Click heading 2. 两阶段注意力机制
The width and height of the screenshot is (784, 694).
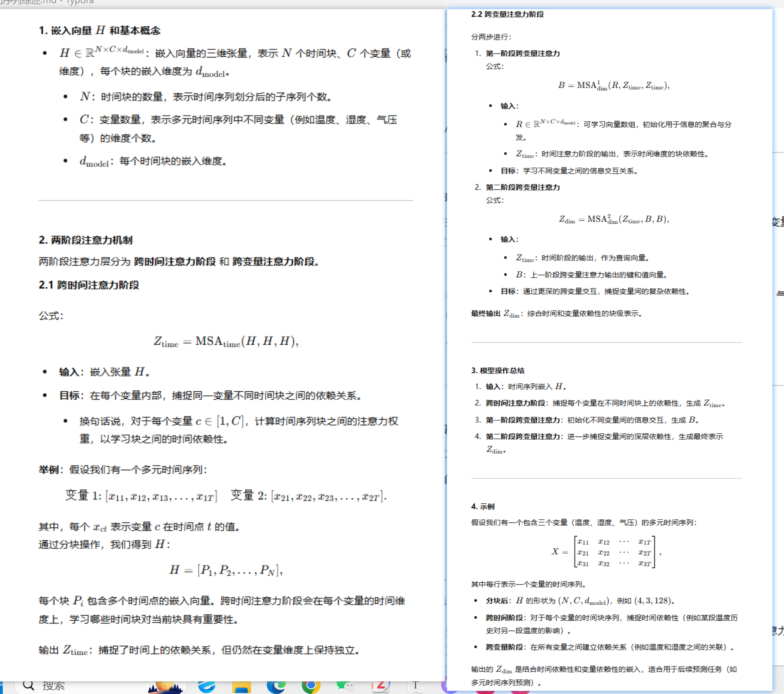point(86,240)
